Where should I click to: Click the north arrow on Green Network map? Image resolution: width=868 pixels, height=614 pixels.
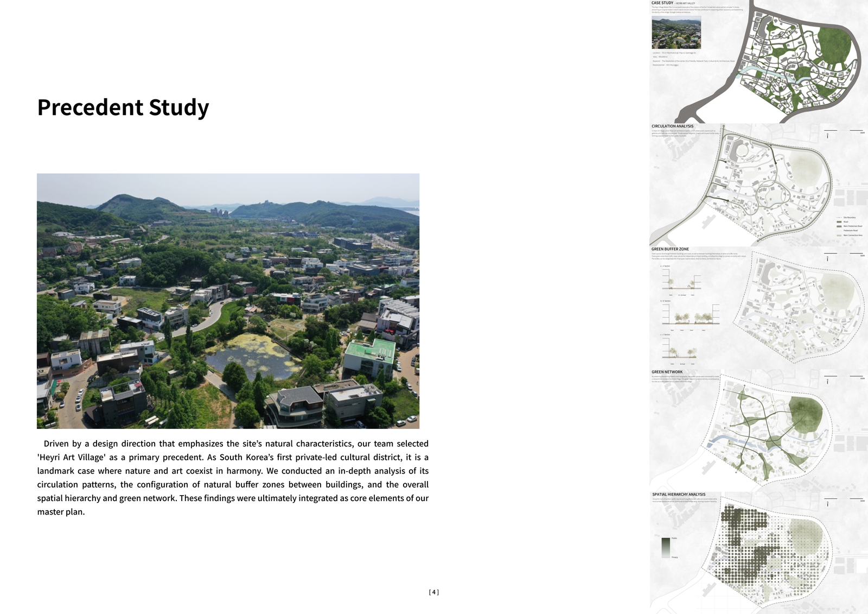[827, 381]
